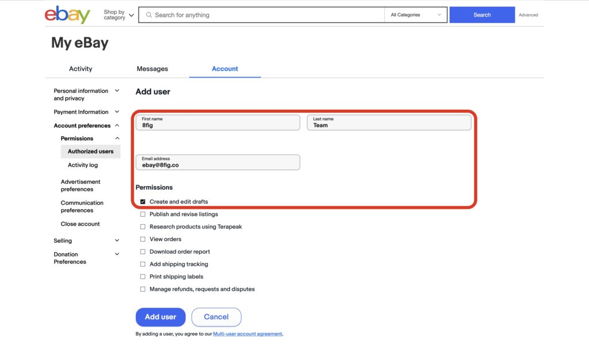Select the Account tab
The height and width of the screenshot is (364, 589).
click(x=225, y=69)
